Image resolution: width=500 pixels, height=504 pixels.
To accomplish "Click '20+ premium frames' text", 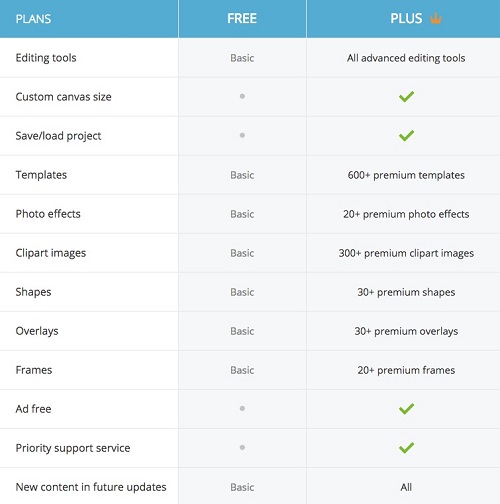I will [406, 370].
